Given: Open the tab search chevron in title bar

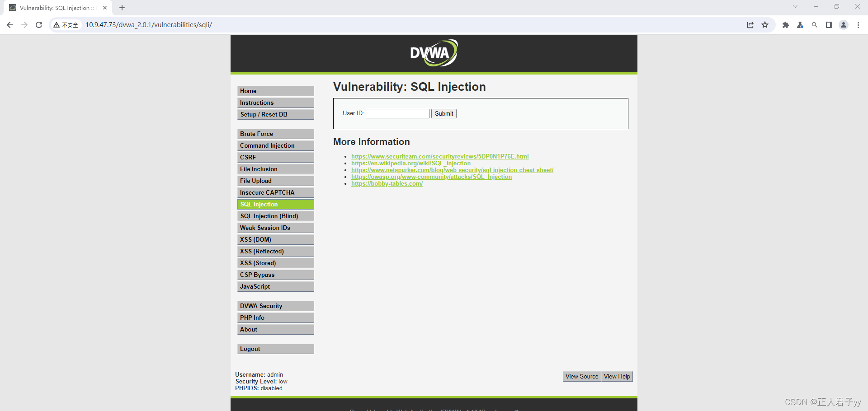Looking at the screenshot, I should (x=795, y=6).
